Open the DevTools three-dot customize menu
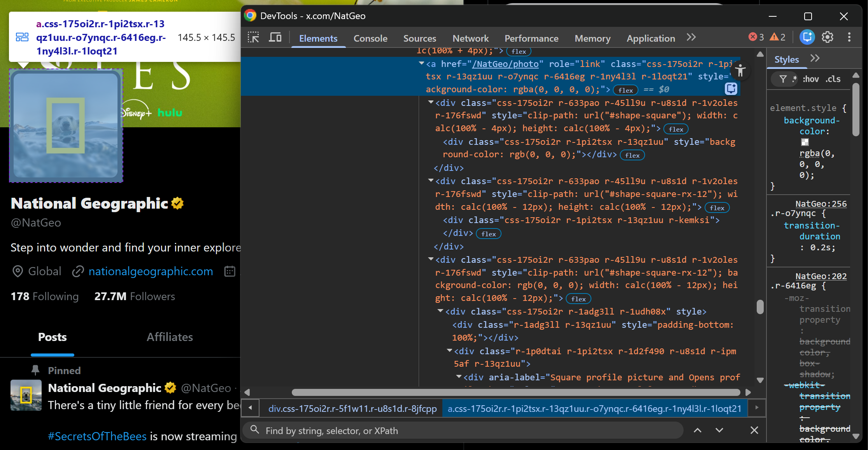This screenshot has height=450, width=868. coord(849,37)
